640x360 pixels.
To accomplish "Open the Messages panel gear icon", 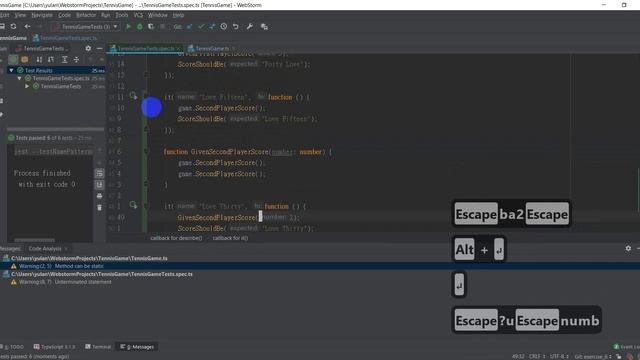I will (628, 248).
